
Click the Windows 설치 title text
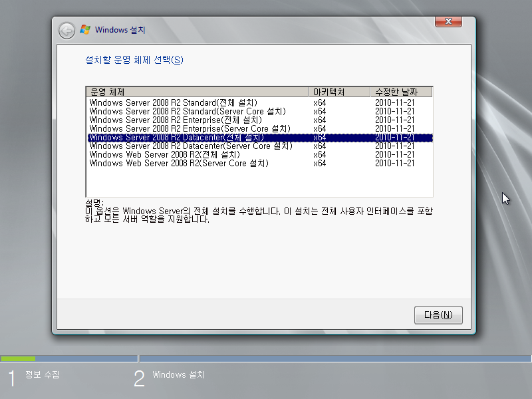point(120,30)
